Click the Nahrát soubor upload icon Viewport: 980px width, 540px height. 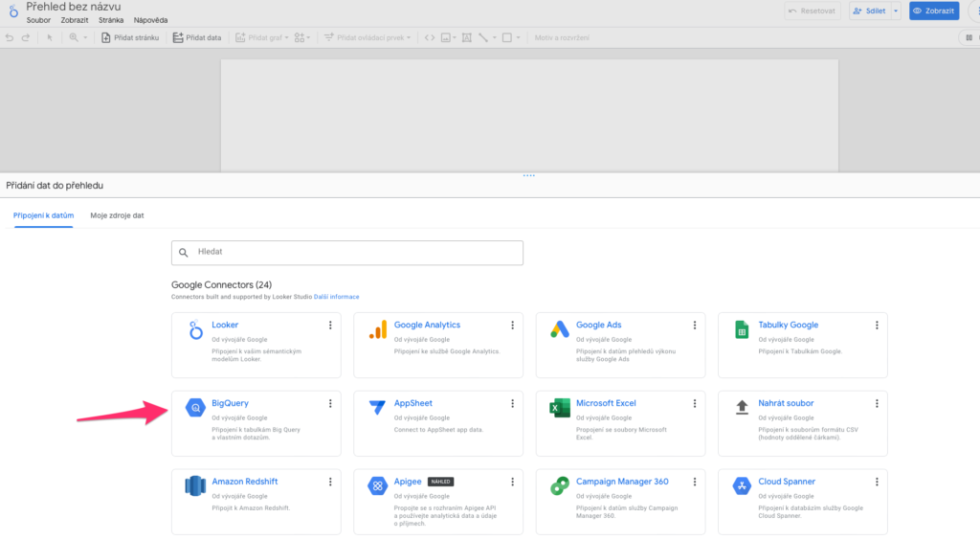(741, 408)
